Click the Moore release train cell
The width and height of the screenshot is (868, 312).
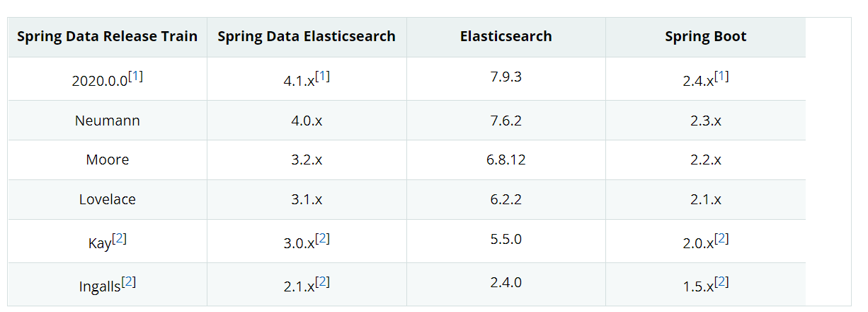tap(108, 160)
